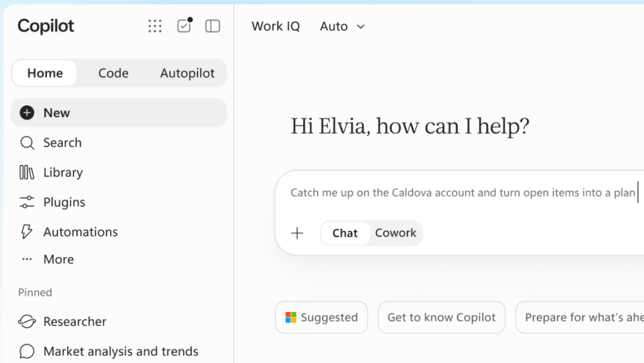Click the chat bubble icon for Market analysis
Screen dimensions: 644x363
tap(26, 351)
